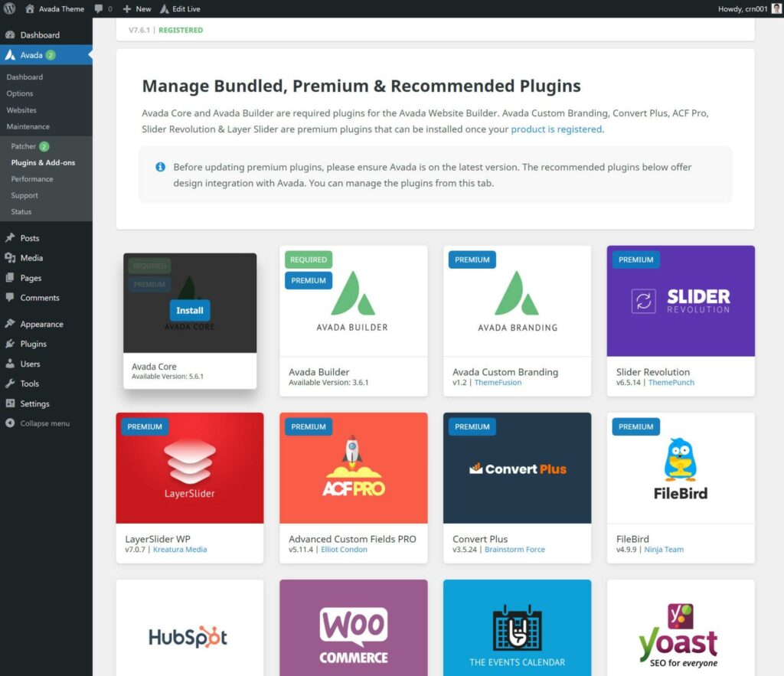Click the Media library icon

tap(10, 258)
